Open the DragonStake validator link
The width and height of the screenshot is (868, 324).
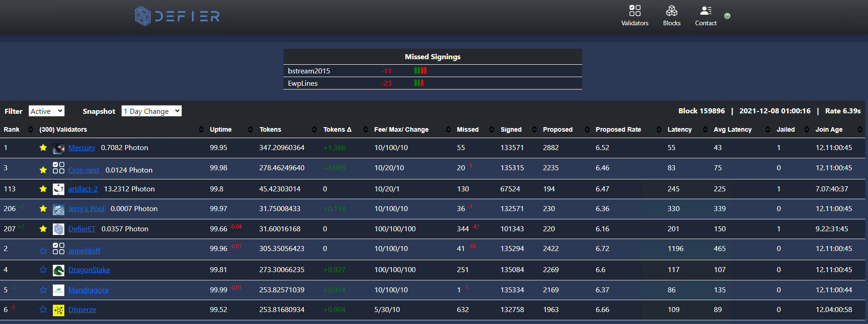[x=89, y=269]
